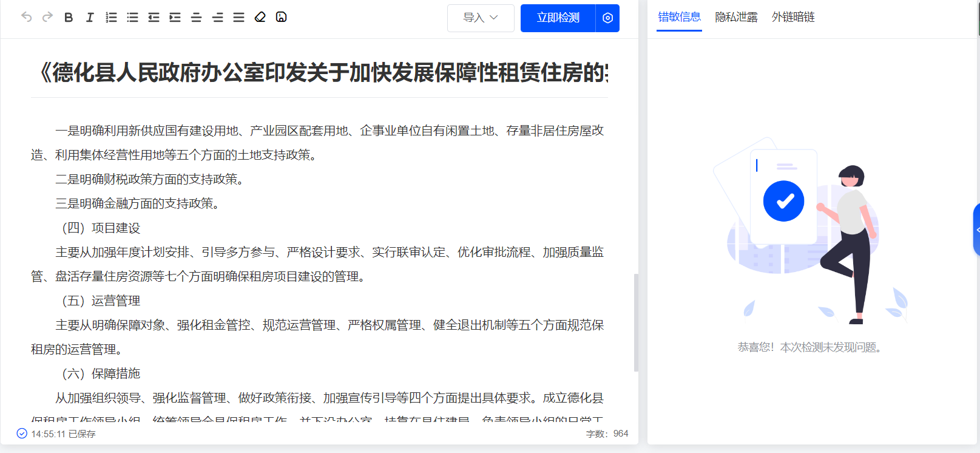
Task: Clear formatting with the eraser icon
Action: coord(260,17)
